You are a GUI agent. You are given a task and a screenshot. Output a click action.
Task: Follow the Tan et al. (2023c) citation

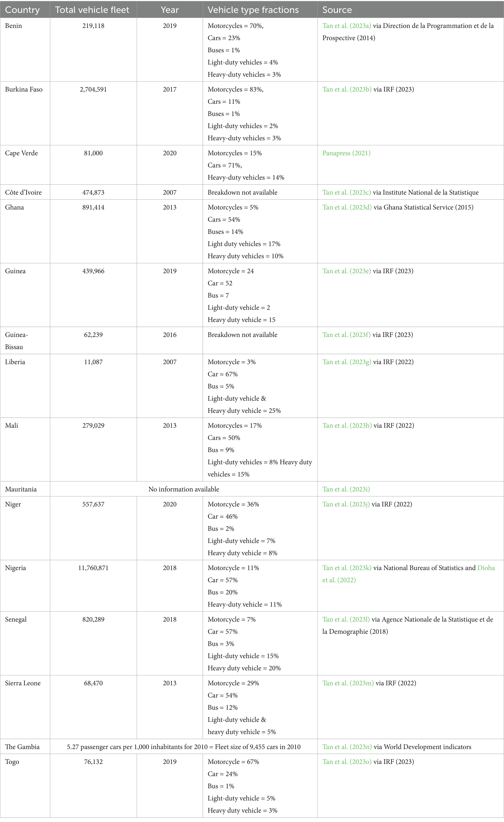347,193
